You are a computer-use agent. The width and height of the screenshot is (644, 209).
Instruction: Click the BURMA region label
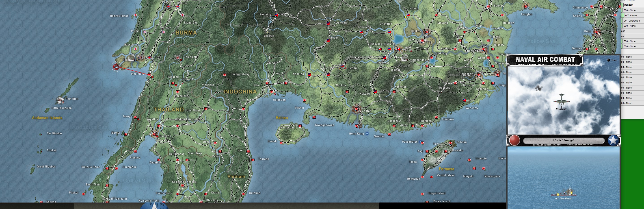(x=186, y=33)
